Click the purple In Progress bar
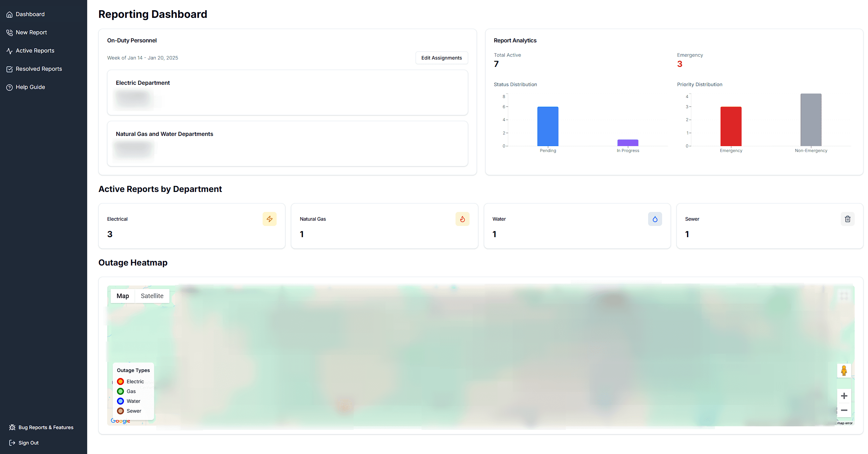This screenshot has width=868, height=454. pos(628,143)
